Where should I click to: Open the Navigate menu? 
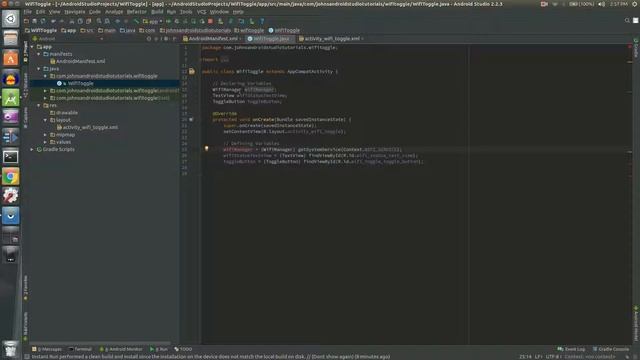coord(75,12)
